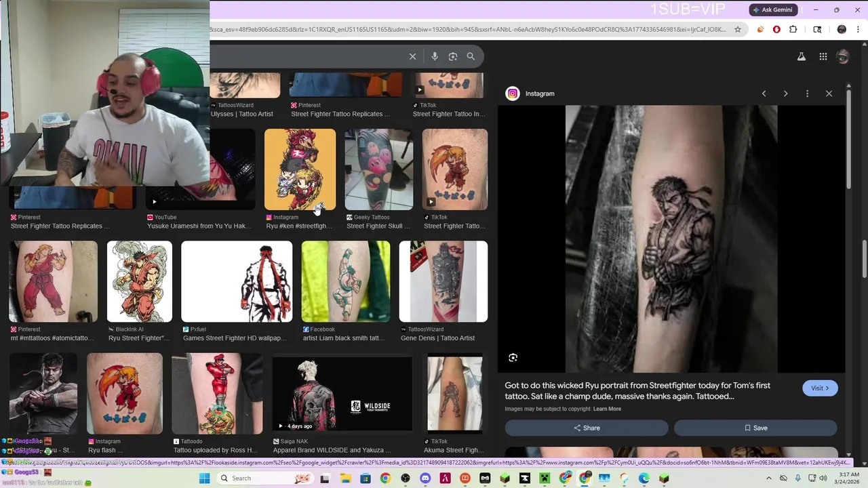Open the Chrome extensions puzzle icon
The height and width of the screenshot is (488, 868).
[x=793, y=29]
